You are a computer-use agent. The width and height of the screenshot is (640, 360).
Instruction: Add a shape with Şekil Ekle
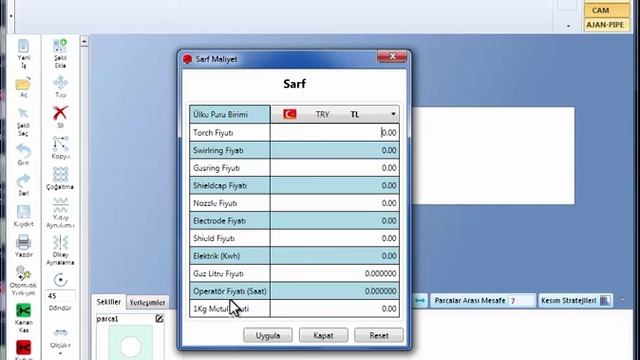60,46
